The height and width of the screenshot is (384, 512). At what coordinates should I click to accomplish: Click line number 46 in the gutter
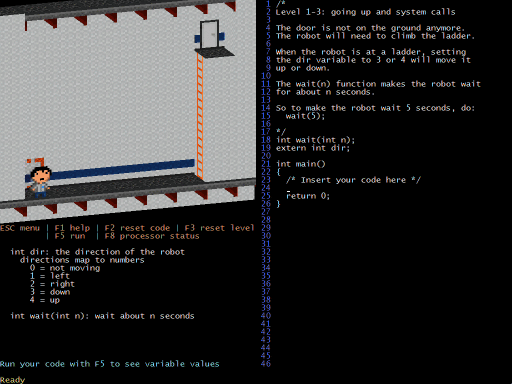pos(266,364)
